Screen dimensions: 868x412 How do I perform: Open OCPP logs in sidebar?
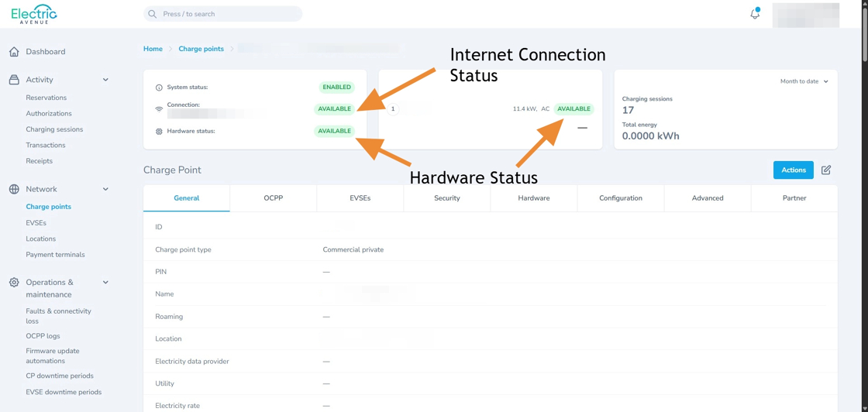(x=43, y=336)
